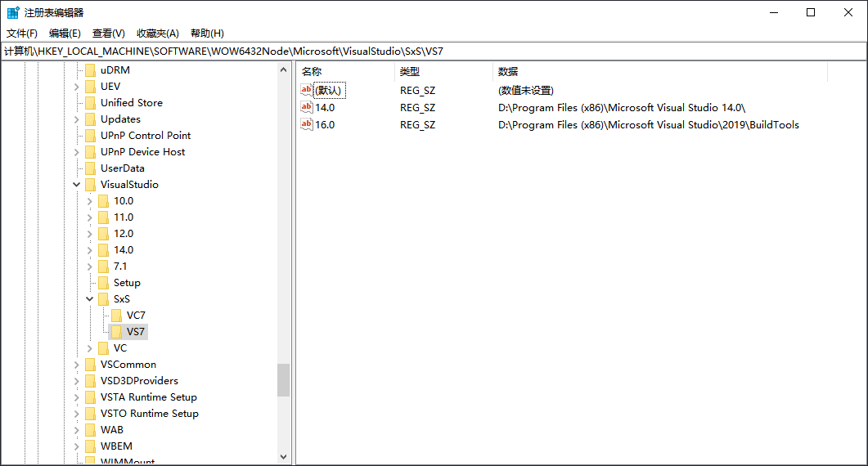This screenshot has width=868, height=466.
Task: Minimize the Registry Editor window
Action: click(x=774, y=12)
